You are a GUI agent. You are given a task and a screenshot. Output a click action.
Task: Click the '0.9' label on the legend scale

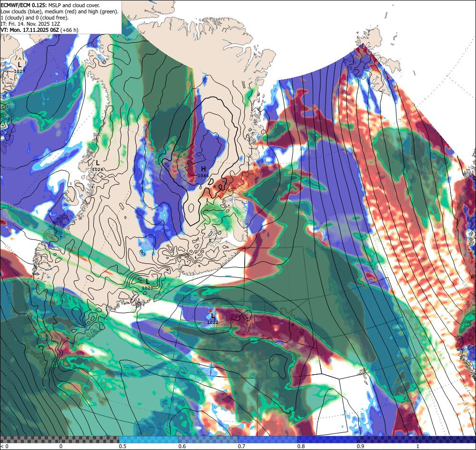(360, 446)
